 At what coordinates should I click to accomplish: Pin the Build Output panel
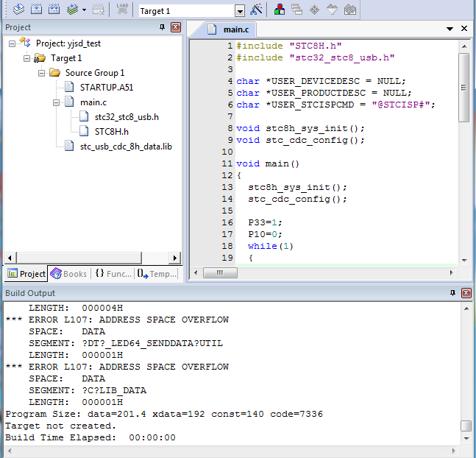click(452, 293)
